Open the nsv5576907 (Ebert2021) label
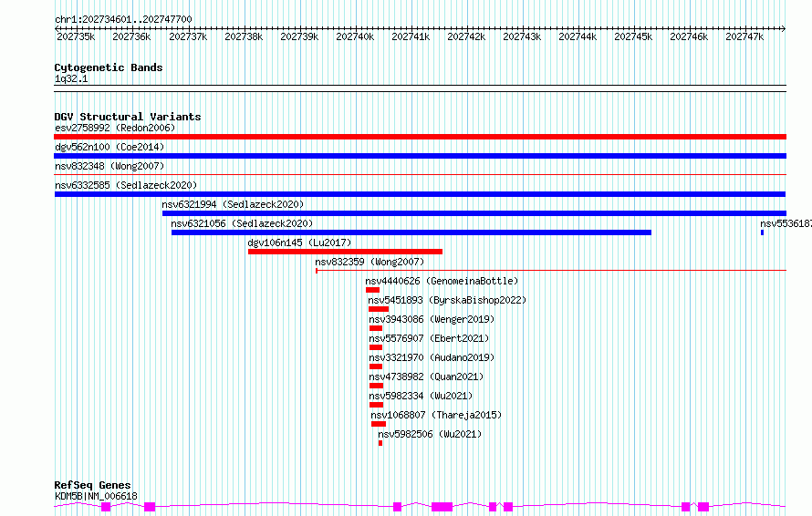Viewport: 812px width, 516px height. tap(429, 338)
